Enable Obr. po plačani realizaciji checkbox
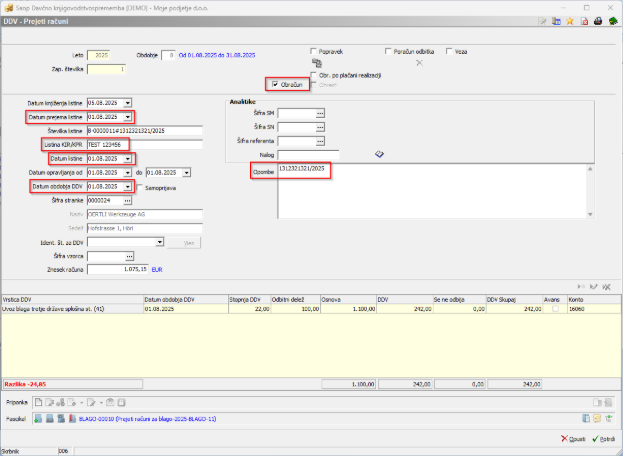The image size is (624, 456). tap(314, 75)
